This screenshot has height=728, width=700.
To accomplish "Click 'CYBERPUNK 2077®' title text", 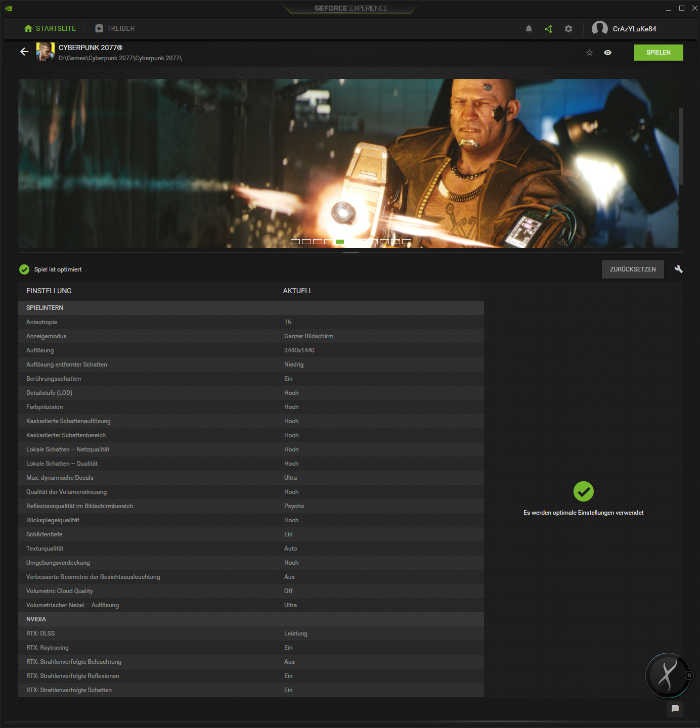I will click(x=91, y=48).
